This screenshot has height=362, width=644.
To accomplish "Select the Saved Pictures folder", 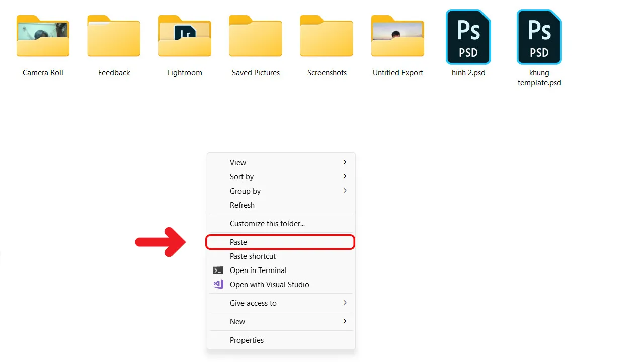I will pos(256,36).
